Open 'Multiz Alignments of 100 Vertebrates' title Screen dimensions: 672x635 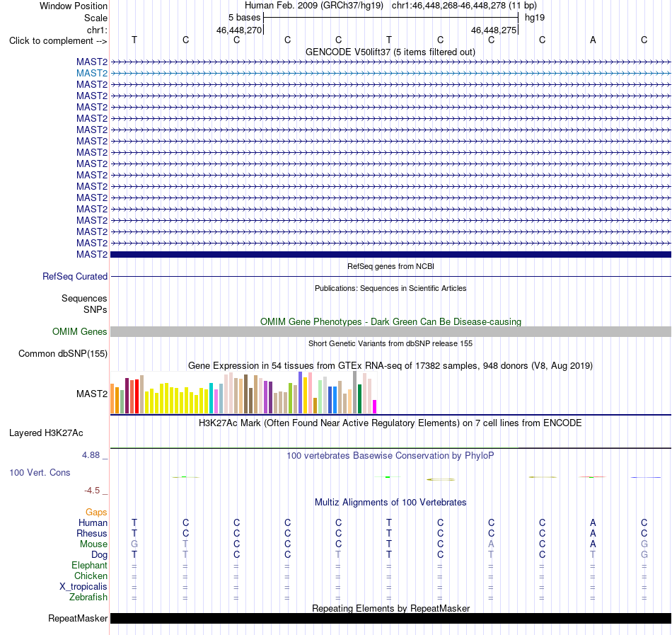(390, 502)
